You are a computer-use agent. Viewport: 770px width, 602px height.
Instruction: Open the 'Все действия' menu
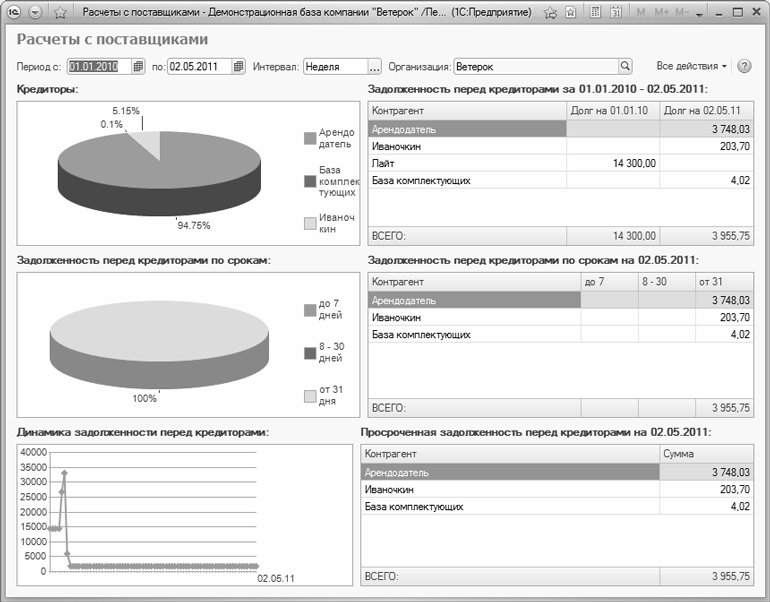[x=691, y=66]
